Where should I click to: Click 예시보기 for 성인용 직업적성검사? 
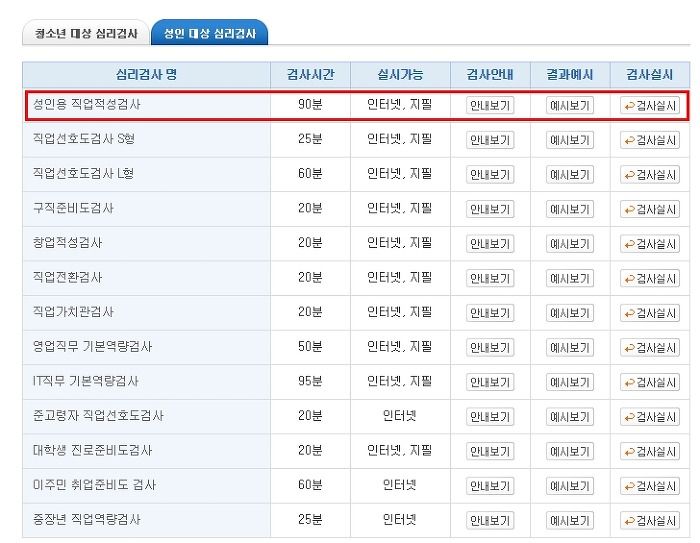click(570, 105)
